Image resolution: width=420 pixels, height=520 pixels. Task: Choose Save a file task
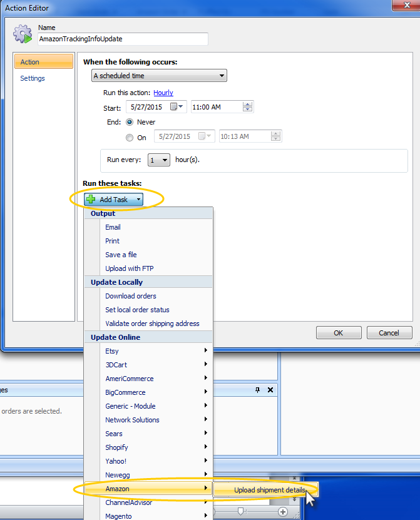click(148, 255)
